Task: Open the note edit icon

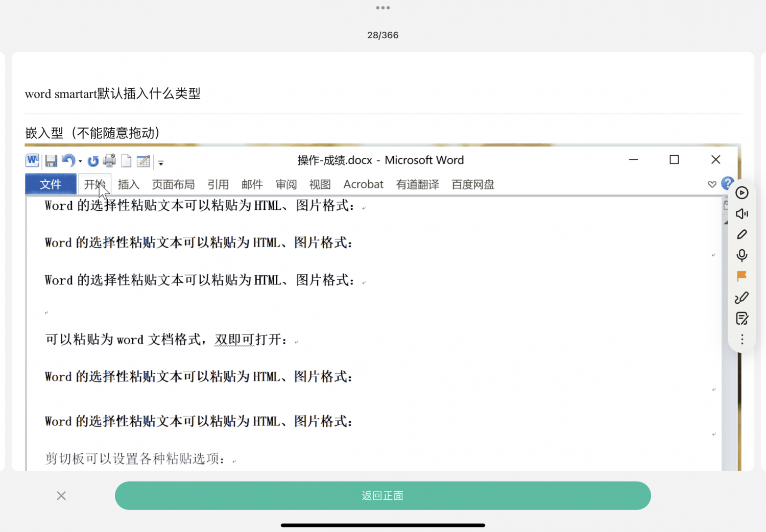Action: tap(742, 319)
